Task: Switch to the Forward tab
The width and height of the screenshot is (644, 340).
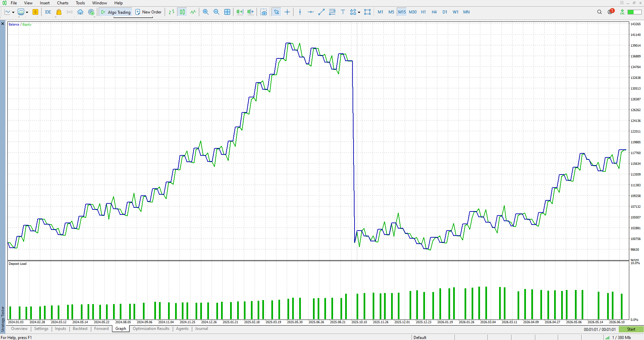Action: point(101,329)
